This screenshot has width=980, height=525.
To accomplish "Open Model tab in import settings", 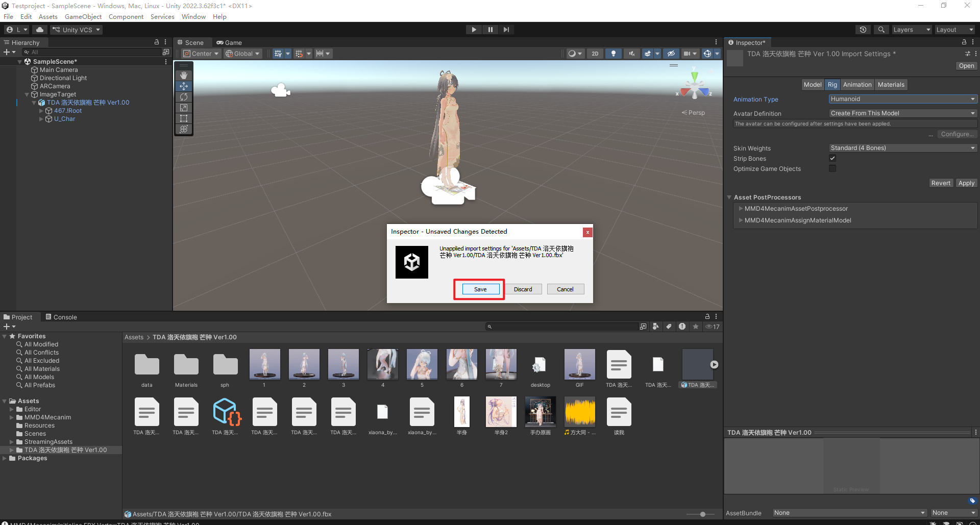I will [813, 85].
